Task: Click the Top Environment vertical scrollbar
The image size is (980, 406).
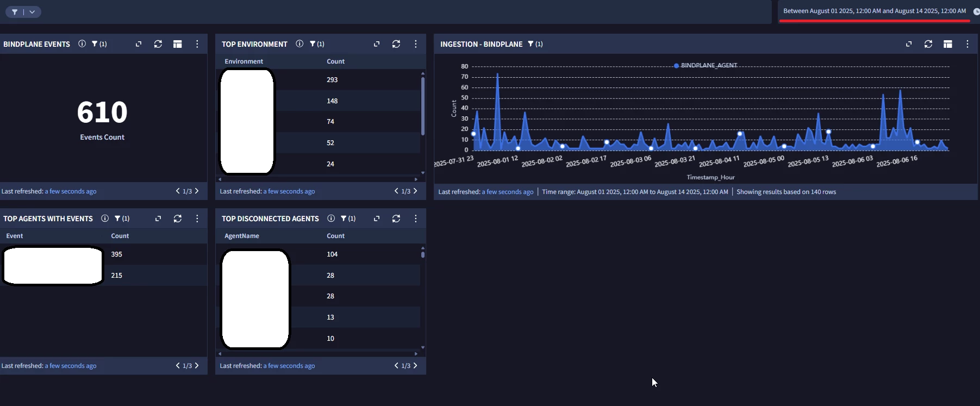Action: coord(423,106)
